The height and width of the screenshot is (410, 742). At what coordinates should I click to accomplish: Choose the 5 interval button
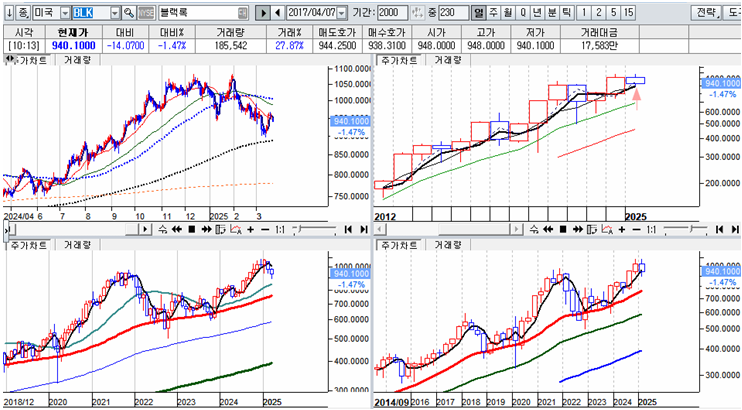[613, 13]
